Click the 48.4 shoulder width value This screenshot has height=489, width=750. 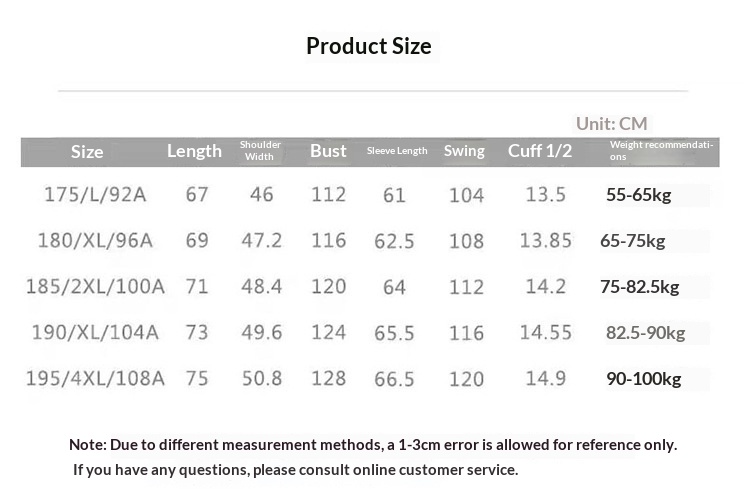tap(262, 287)
